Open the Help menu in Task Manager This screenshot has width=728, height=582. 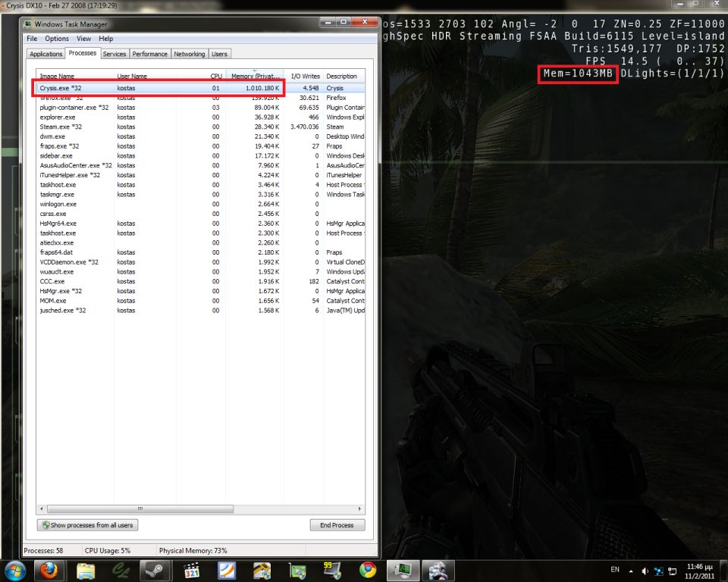pos(106,39)
